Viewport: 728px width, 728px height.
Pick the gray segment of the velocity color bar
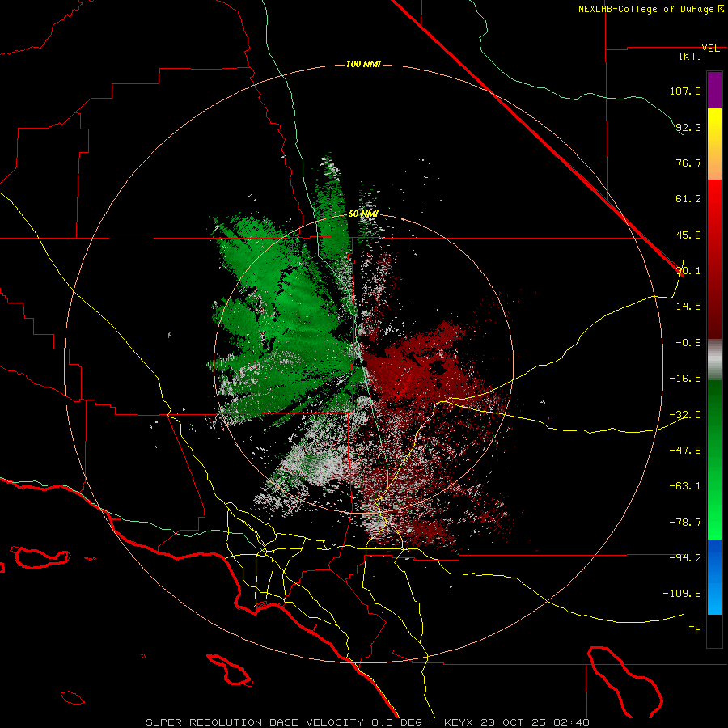tap(714, 360)
